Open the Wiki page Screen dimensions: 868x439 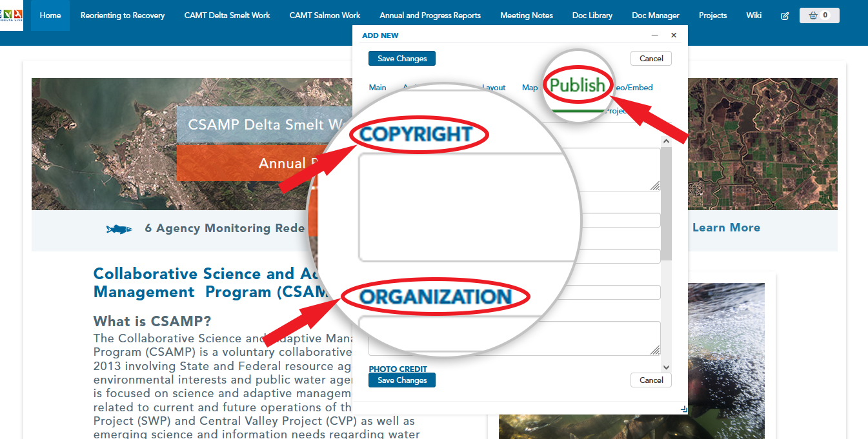754,15
